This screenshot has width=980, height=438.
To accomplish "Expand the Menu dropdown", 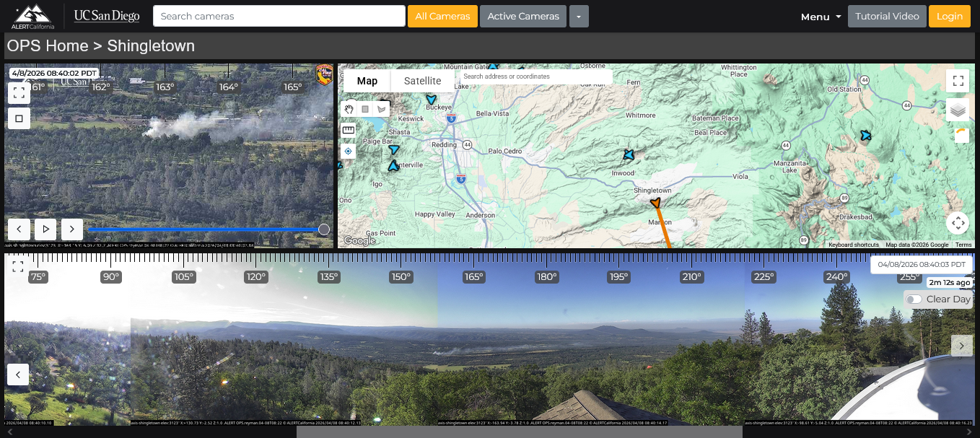I will (821, 17).
